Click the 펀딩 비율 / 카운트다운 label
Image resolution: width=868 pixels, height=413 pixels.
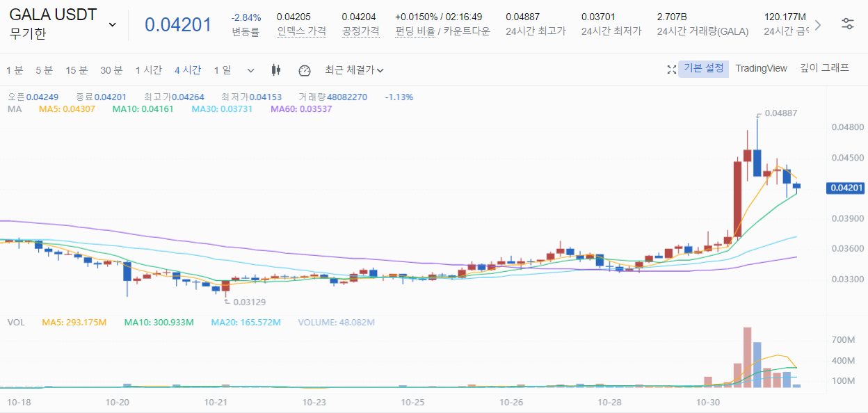click(x=442, y=31)
